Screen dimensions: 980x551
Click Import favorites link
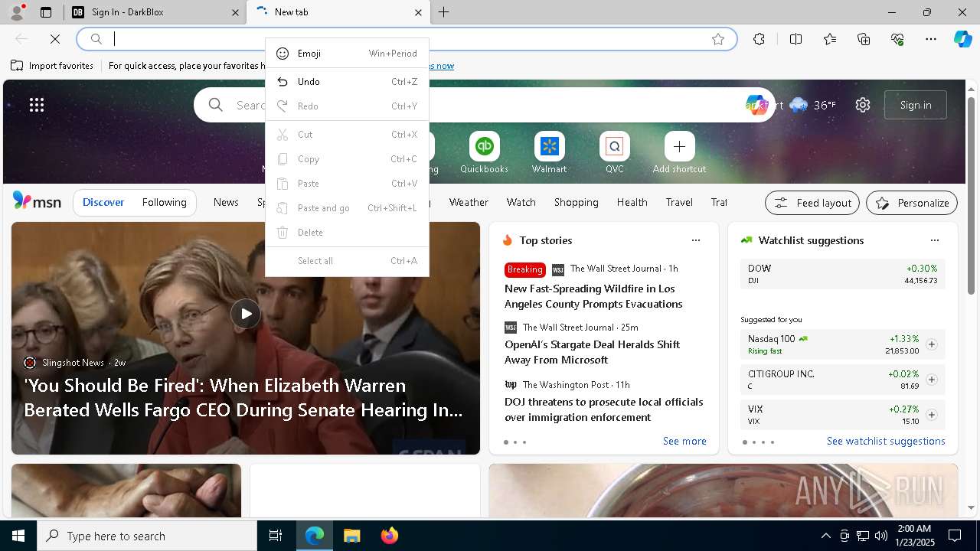tap(52, 66)
